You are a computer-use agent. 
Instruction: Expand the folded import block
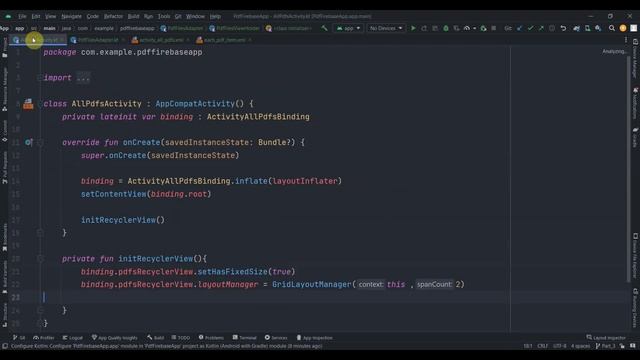(83, 78)
